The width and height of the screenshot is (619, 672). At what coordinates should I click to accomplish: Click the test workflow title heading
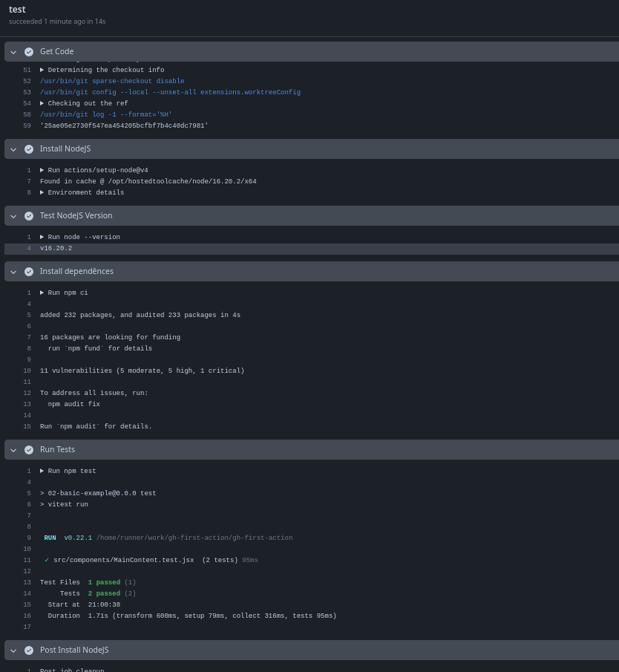(x=17, y=9)
